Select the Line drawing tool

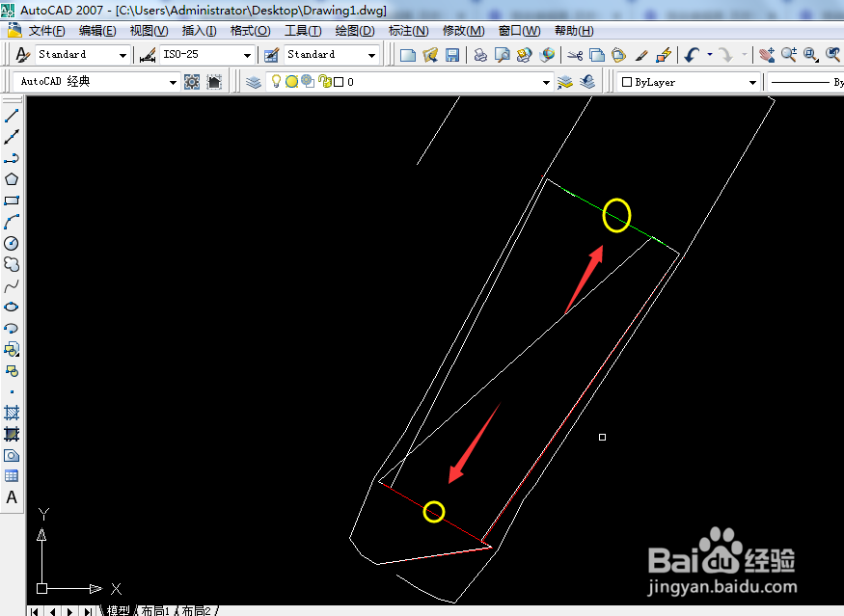12,115
